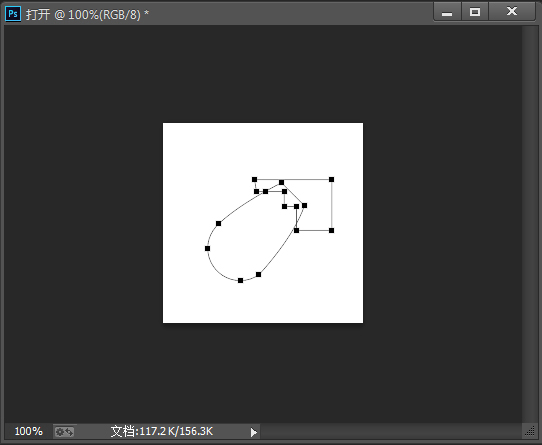The width and height of the screenshot is (542, 445).
Task: Minimize the document window
Action: pyautogui.click(x=447, y=12)
